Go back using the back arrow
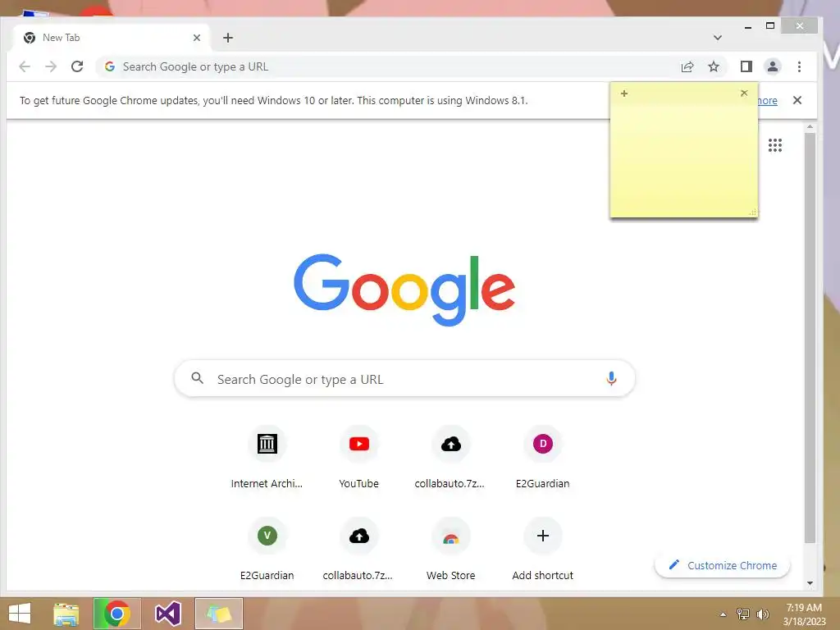This screenshot has height=630, width=840. click(25, 66)
